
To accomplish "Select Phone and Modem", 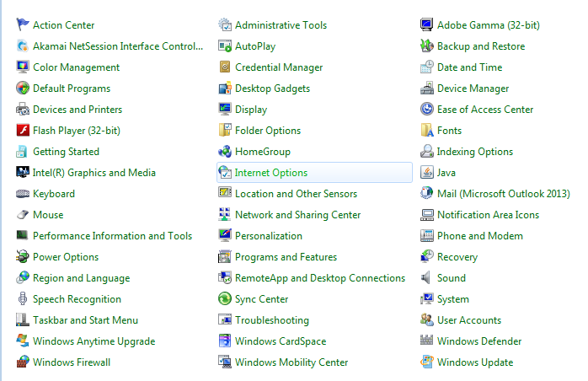I will pos(480,236).
